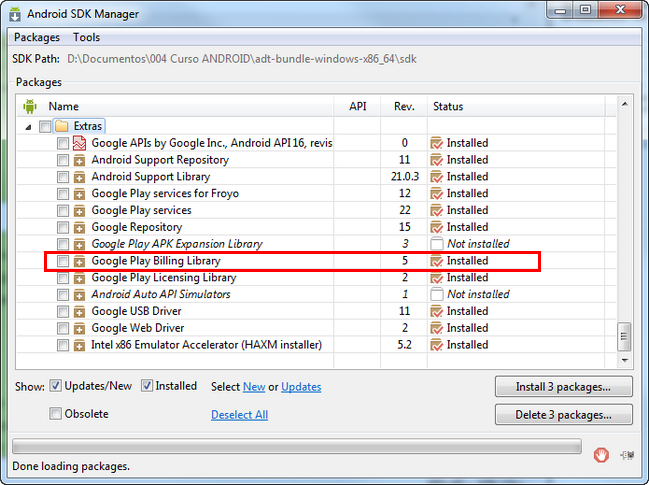649x485 pixels.
Task: Click the Google Web Driver package icon
Action: coord(79,329)
